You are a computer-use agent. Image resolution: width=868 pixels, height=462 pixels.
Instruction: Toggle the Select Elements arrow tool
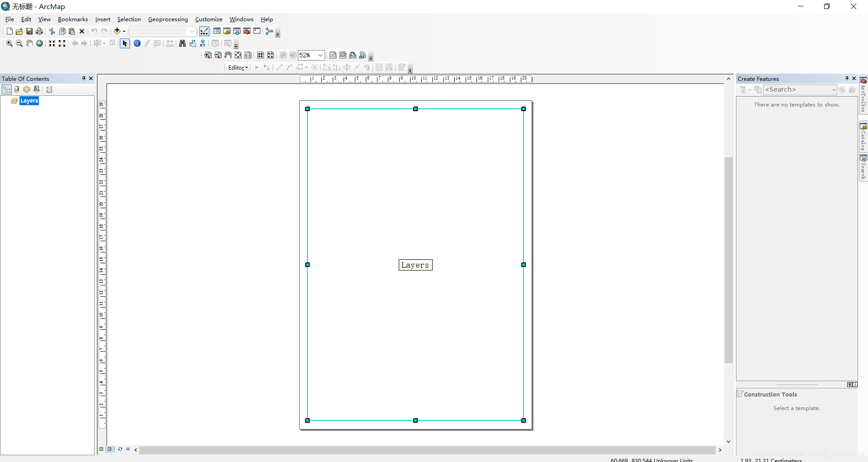tap(125, 43)
